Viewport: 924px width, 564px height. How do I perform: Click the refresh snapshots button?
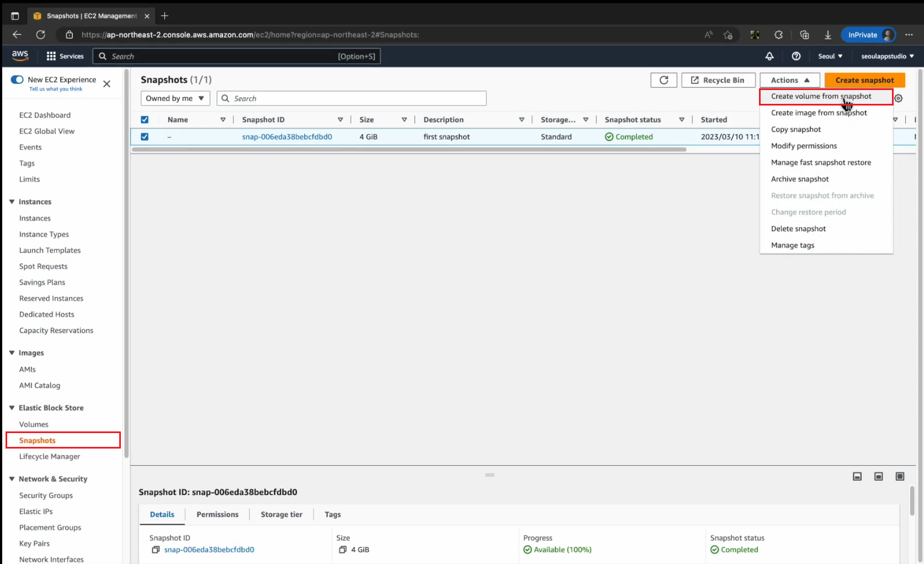664,80
